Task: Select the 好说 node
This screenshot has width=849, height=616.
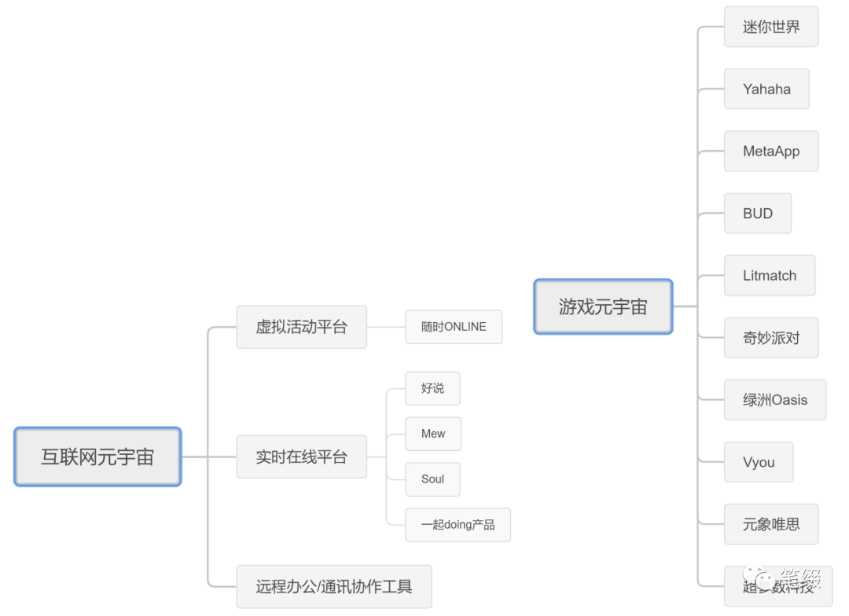Action: pos(432,388)
